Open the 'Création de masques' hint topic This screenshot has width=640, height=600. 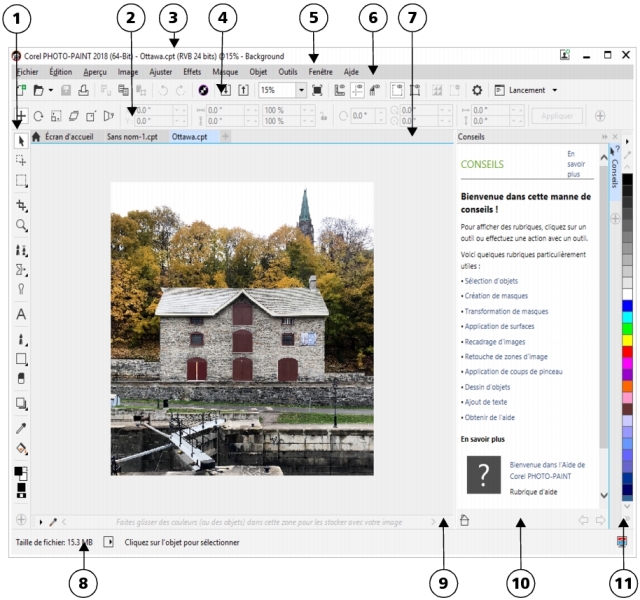pyautogui.click(x=497, y=297)
